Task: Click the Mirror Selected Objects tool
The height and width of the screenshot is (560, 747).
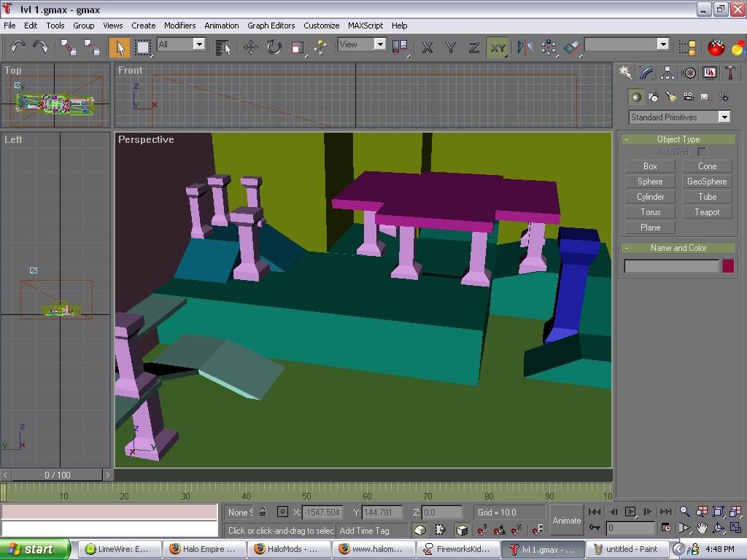Action: [x=525, y=47]
